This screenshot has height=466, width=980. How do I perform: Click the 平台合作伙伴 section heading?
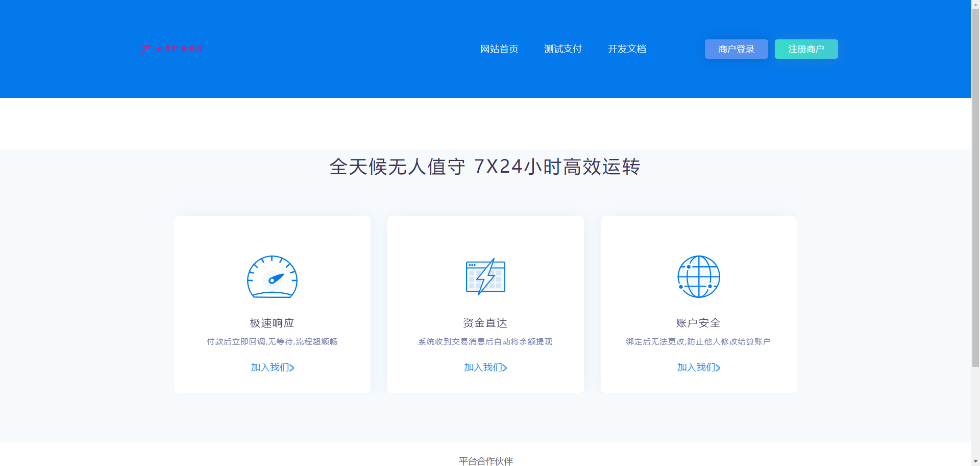485,461
